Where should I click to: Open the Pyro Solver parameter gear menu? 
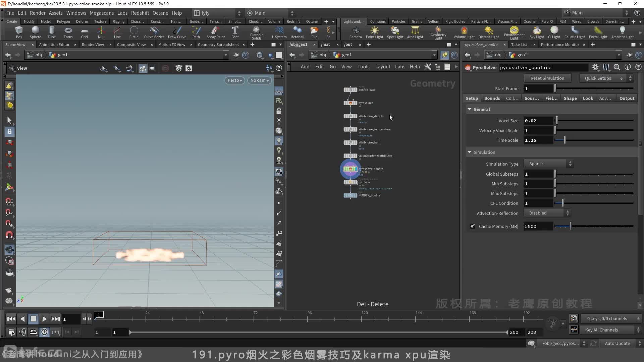click(595, 67)
